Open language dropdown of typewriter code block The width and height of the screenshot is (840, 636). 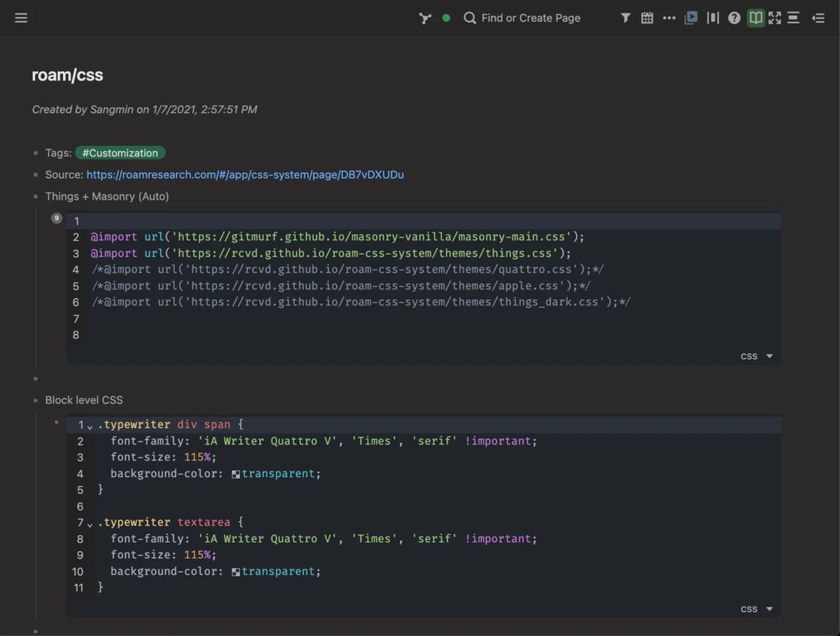[x=757, y=609]
